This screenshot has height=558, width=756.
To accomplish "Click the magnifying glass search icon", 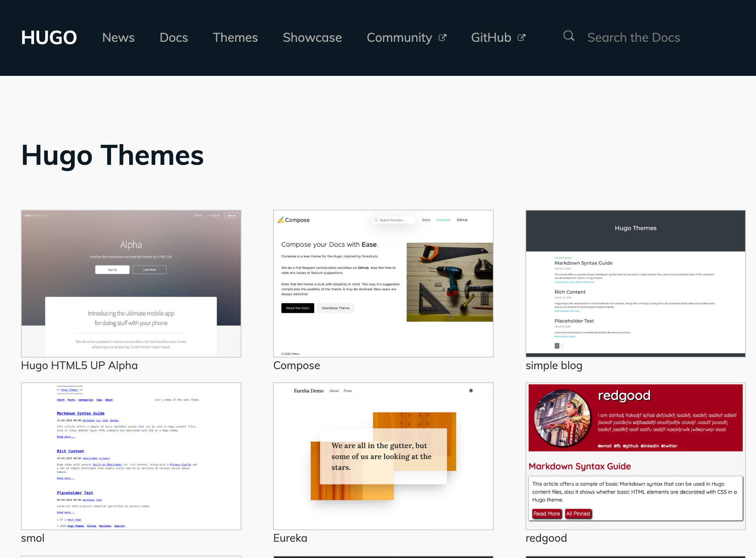I will click(x=569, y=36).
